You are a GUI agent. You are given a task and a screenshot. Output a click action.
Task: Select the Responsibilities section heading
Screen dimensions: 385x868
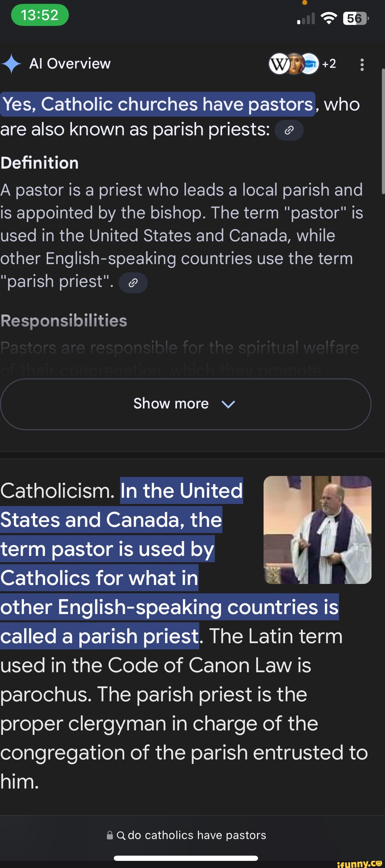pyautogui.click(x=63, y=321)
